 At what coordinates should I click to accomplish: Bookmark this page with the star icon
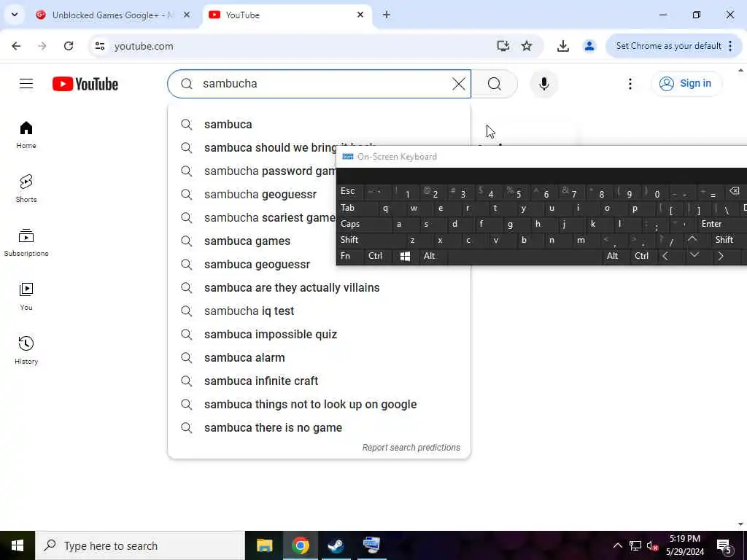click(527, 46)
